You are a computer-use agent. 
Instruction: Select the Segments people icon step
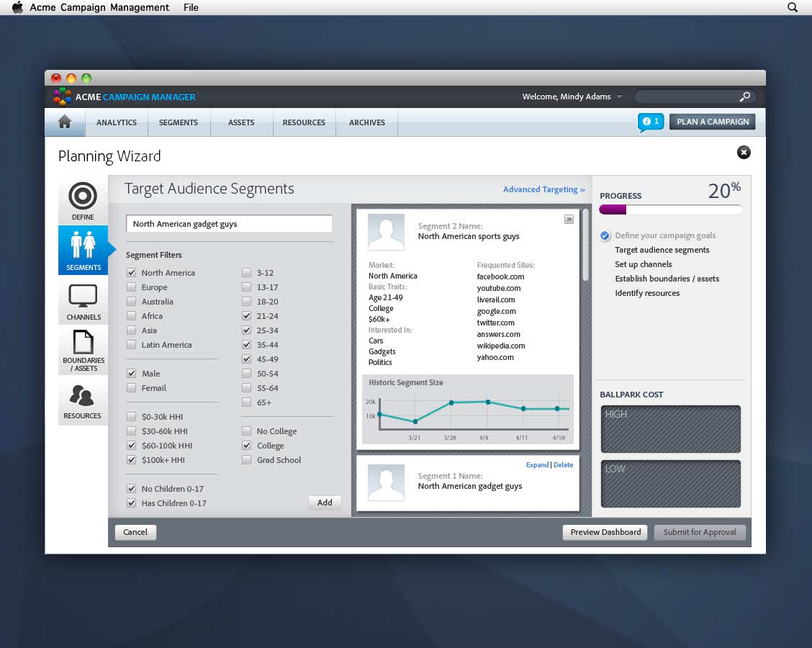[83, 250]
